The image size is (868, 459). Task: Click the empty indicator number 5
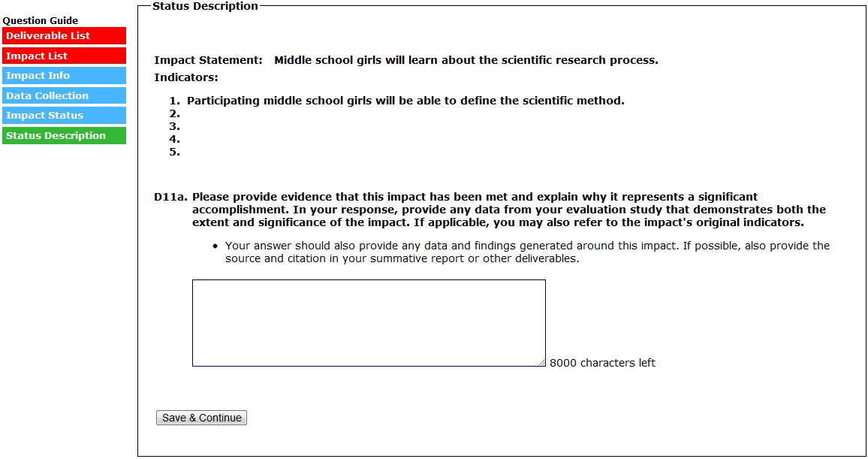click(x=175, y=152)
